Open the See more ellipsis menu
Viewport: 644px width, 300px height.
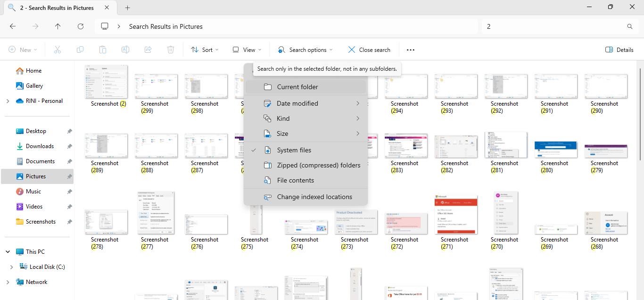[x=410, y=50]
